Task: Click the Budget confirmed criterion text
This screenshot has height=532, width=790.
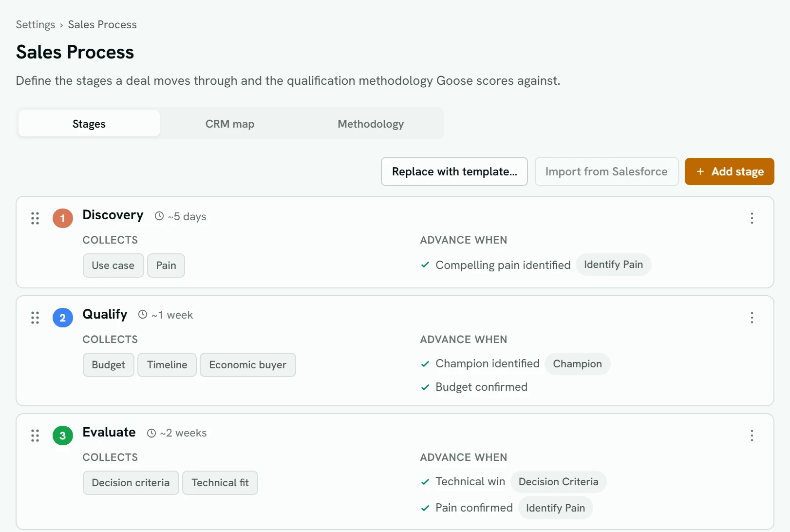Action: tap(481, 387)
